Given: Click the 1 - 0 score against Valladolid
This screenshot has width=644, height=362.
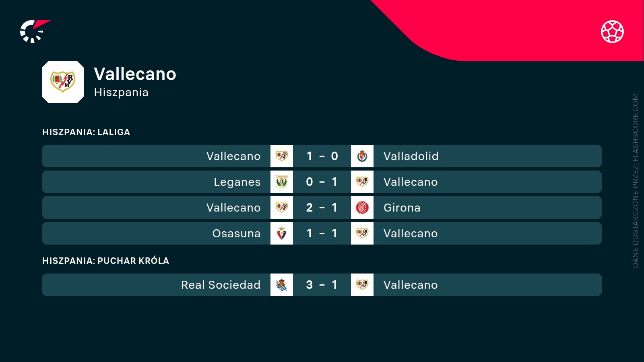Looking at the screenshot, I should (322, 156).
